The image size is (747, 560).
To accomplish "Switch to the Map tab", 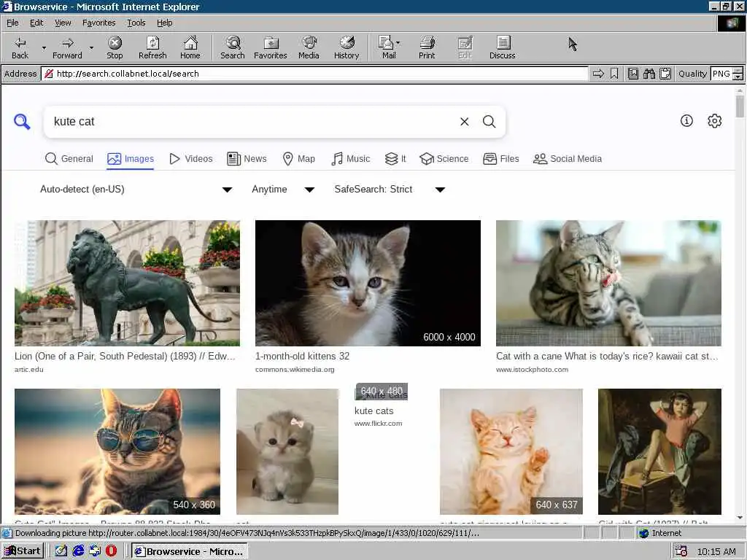I will tap(298, 158).
